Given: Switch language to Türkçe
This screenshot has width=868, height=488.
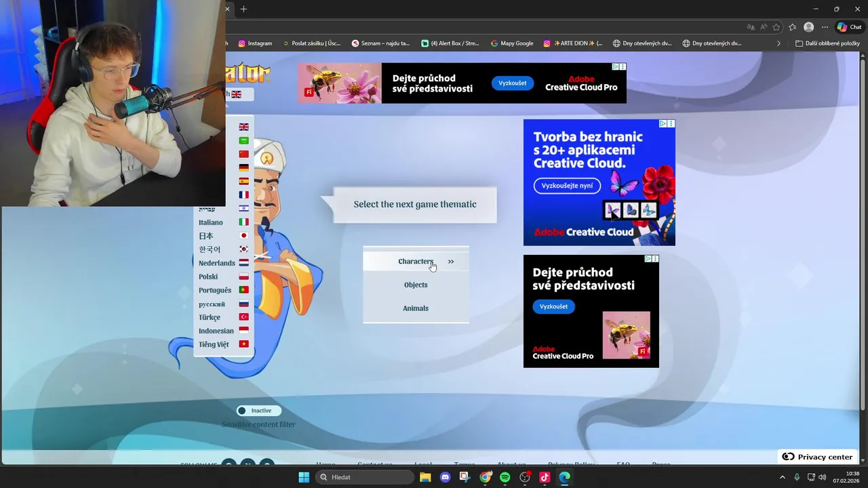Looking at the screenshot, I should click(224, 317).
